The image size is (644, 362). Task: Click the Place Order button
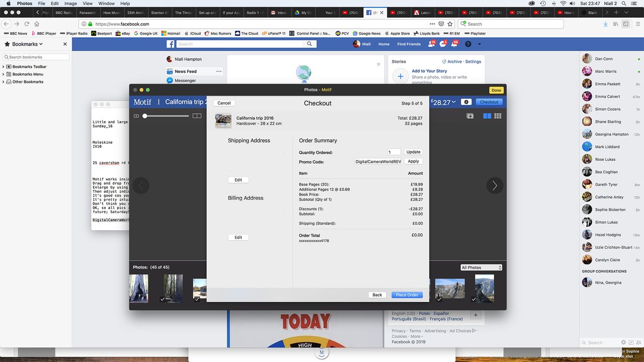coord(407,295)
